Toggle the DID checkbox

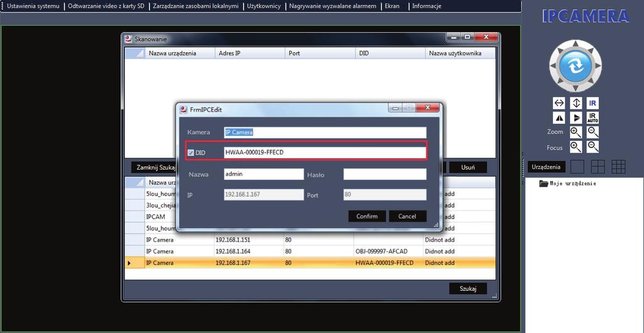pos(191,153)
